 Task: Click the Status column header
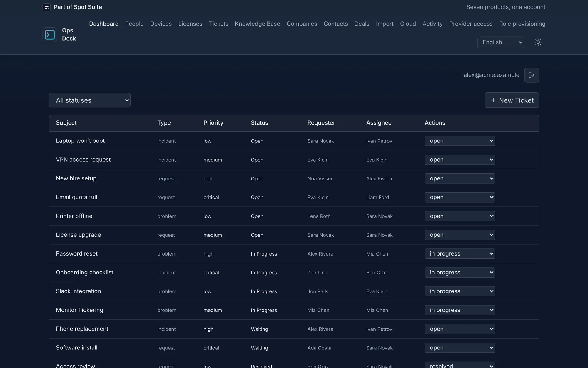259,123
